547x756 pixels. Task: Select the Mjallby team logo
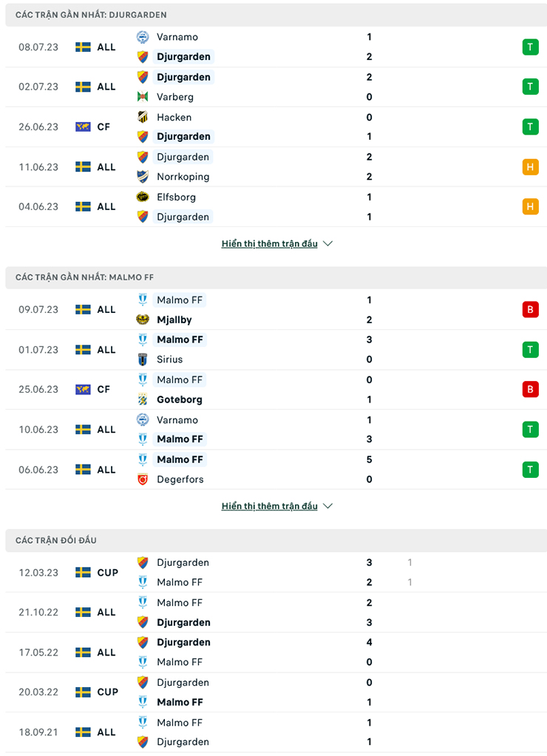click(x=141, y=320)
